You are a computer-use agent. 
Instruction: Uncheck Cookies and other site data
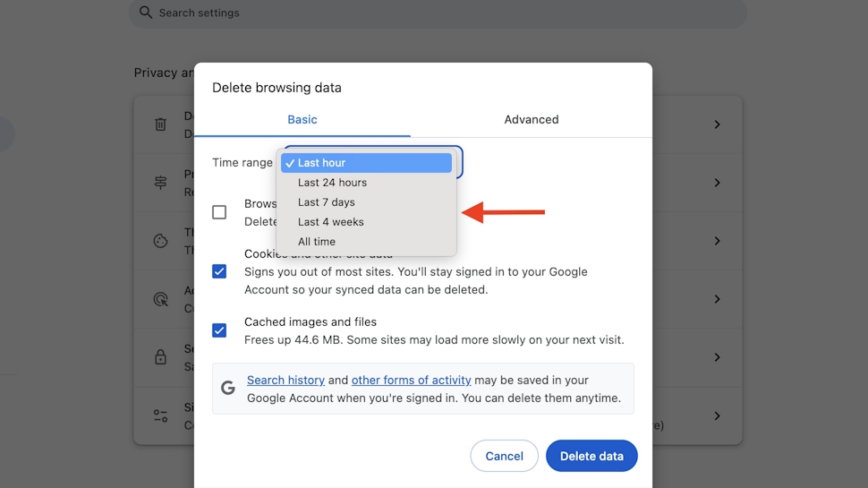click(x=219, y=271)
